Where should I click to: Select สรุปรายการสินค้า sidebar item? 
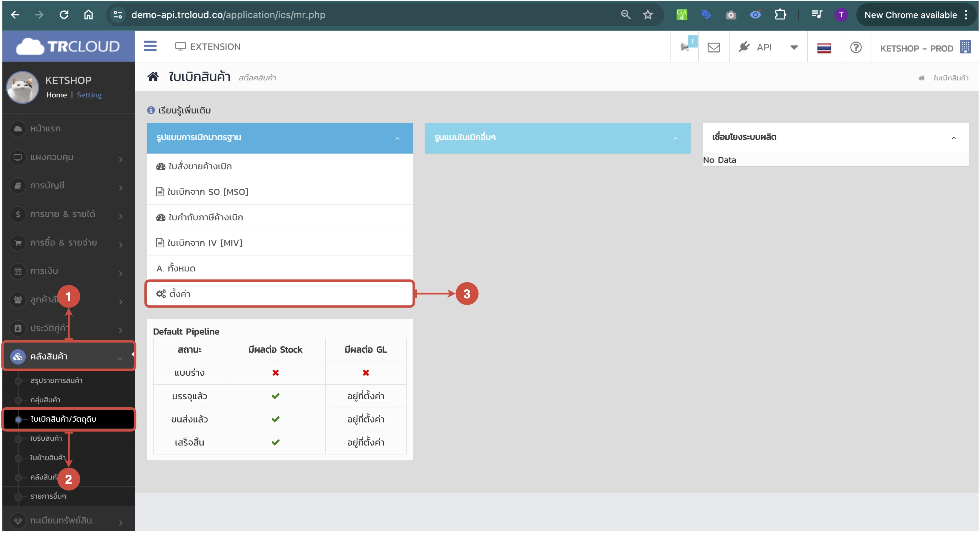tap(56, 380)
